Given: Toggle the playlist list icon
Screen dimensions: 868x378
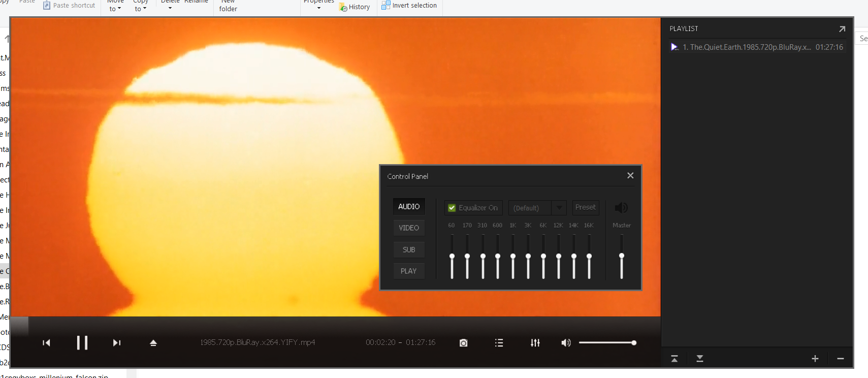Looking at the screenshot, I should tap(499, 343).
